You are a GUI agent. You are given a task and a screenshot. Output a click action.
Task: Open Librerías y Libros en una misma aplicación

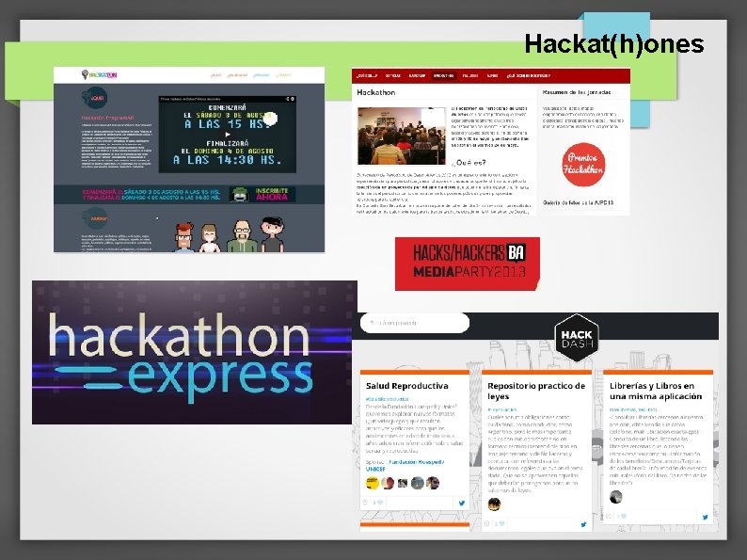(x=656, y=391)
